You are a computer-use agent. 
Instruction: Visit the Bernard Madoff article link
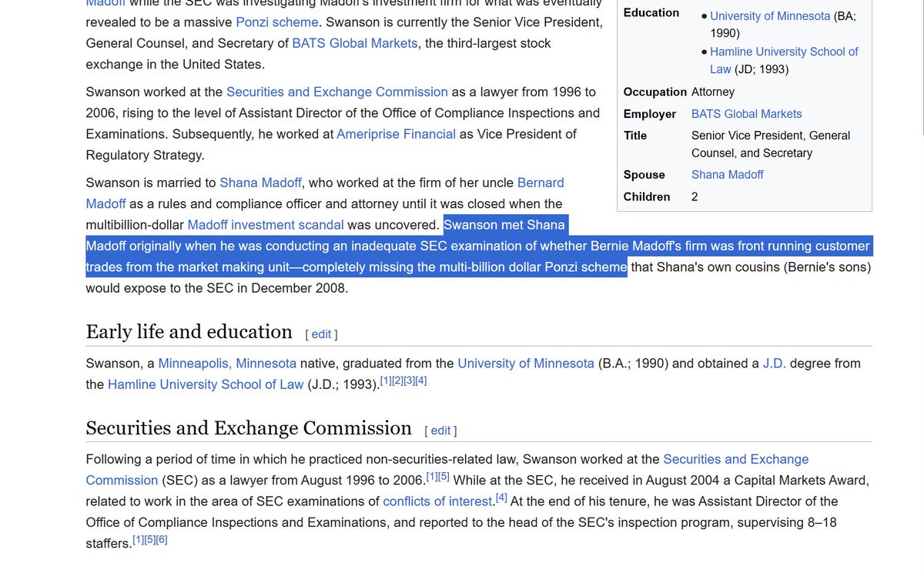540,183
